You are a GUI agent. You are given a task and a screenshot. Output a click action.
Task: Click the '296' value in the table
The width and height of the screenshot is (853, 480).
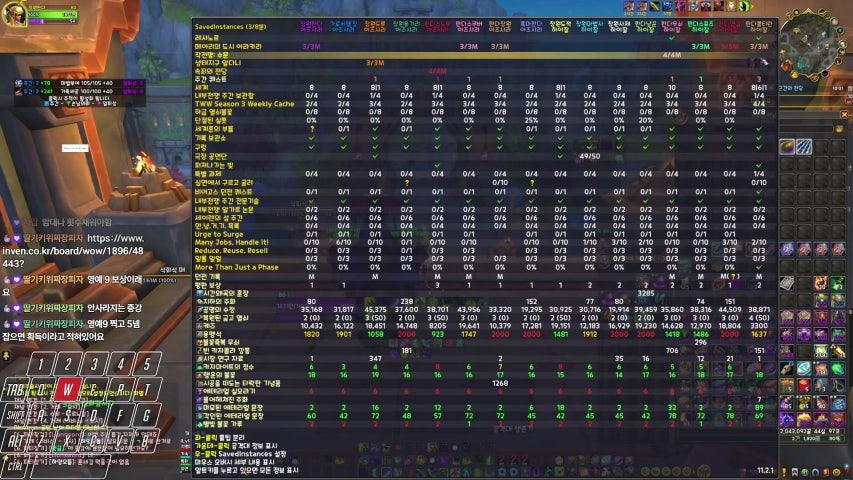701,342
